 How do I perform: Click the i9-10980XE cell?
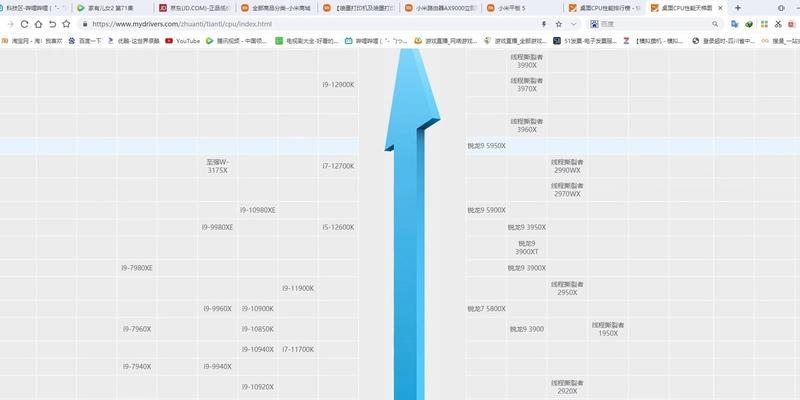coord(258,210)
